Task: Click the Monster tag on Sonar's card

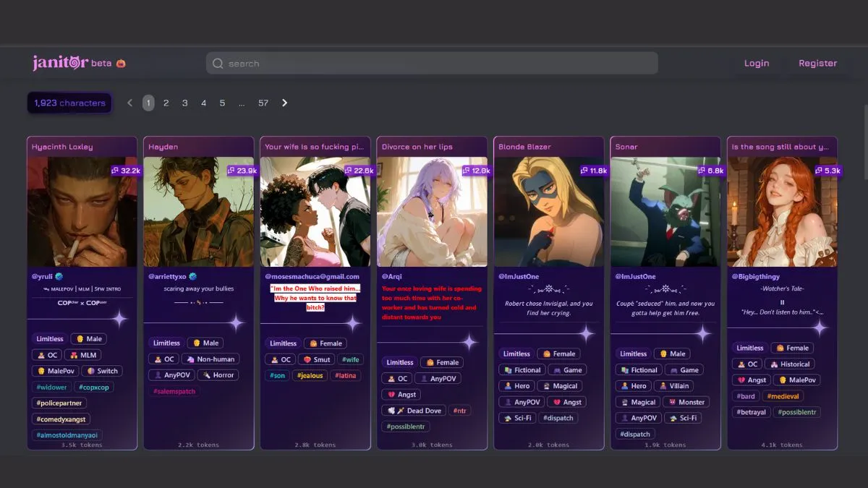Action: (687, 401)
